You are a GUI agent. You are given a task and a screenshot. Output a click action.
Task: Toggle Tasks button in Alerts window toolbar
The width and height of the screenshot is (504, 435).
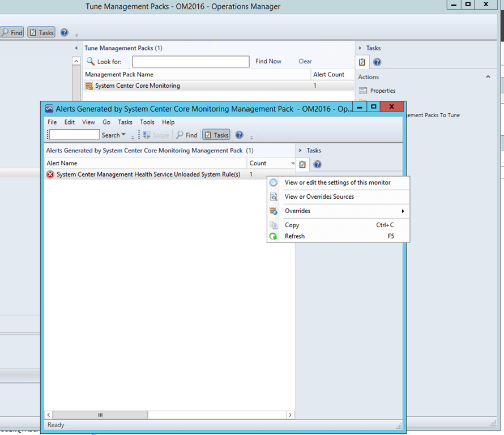[216, 135]
